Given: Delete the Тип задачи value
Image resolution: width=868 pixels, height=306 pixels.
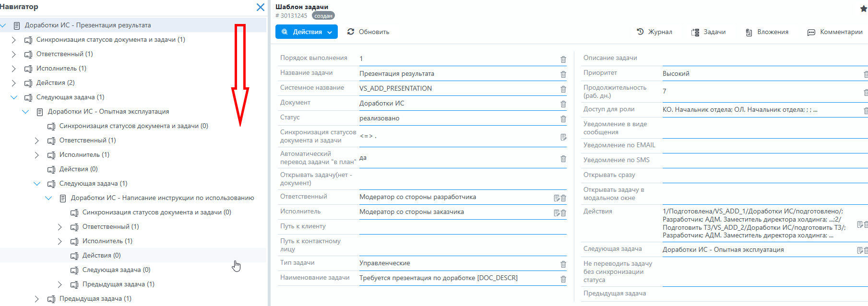Looking at the screenshot, I should tap(563, 264).
